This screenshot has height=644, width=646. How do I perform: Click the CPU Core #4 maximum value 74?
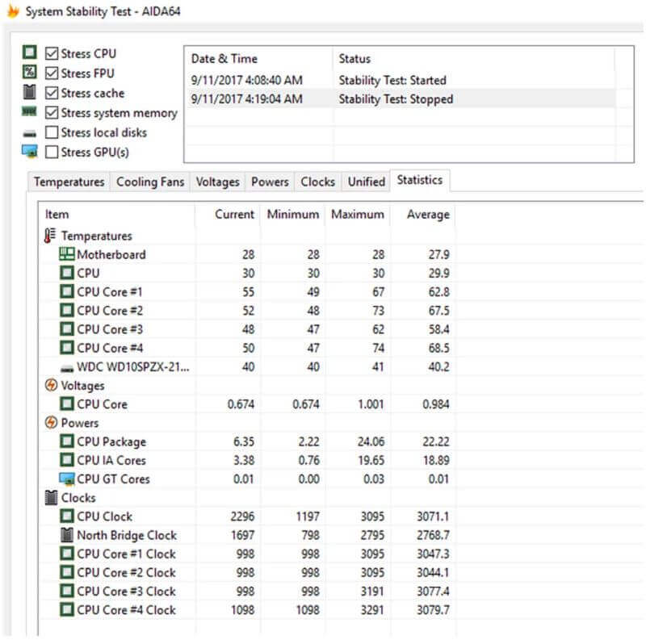[x=378, y=348]
